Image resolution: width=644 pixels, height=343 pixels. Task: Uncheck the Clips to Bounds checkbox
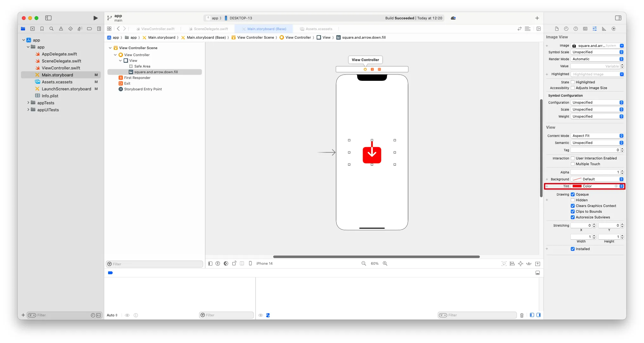pos(573,211)
